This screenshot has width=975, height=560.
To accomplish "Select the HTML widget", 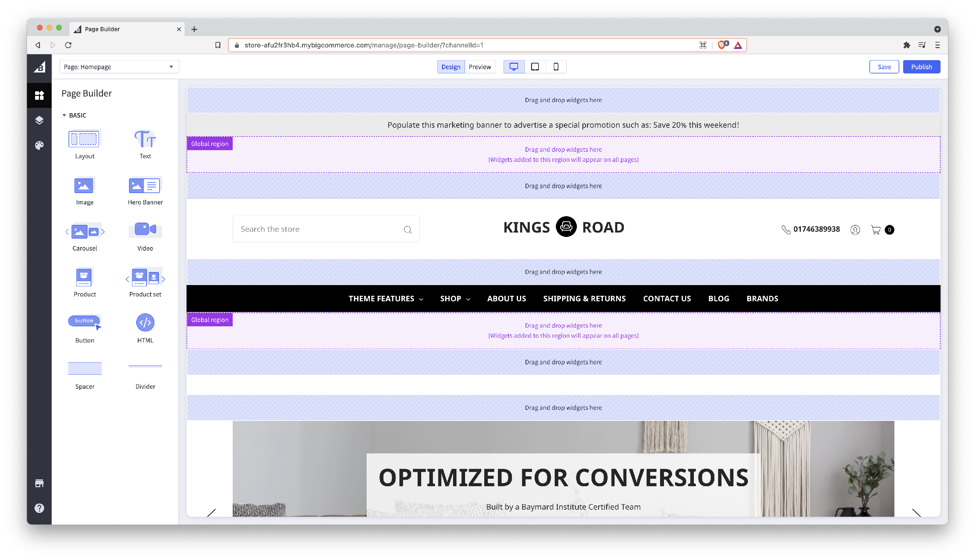I will [x=145, y=322].
